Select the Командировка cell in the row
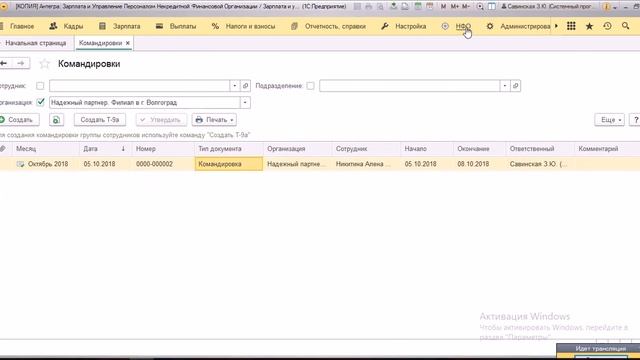Viewport: 640px width, 360px height. [x=229, y=164]
